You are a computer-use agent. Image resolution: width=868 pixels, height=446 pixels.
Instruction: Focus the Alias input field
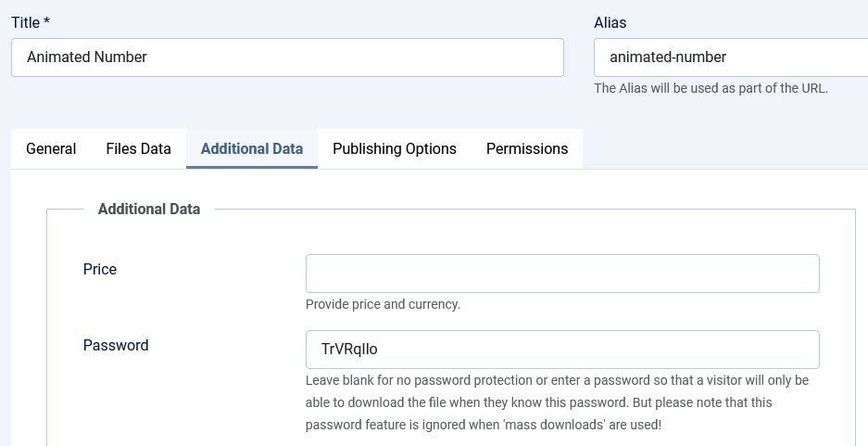[x=730, y=57]
